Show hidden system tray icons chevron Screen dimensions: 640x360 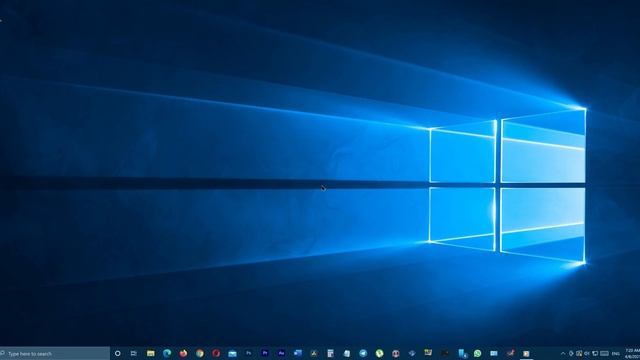[x=563, y=353]
